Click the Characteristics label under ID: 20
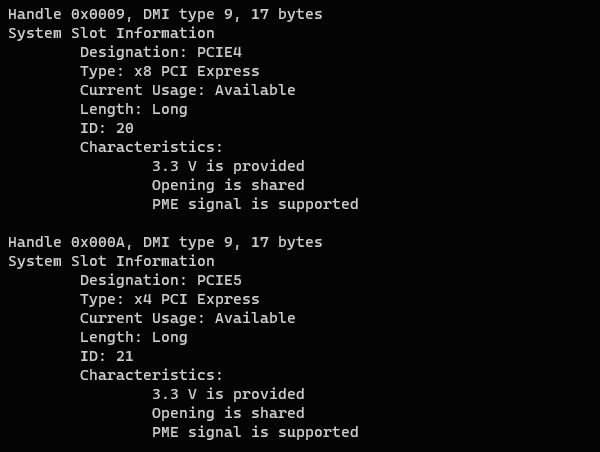 pos(151,147)
